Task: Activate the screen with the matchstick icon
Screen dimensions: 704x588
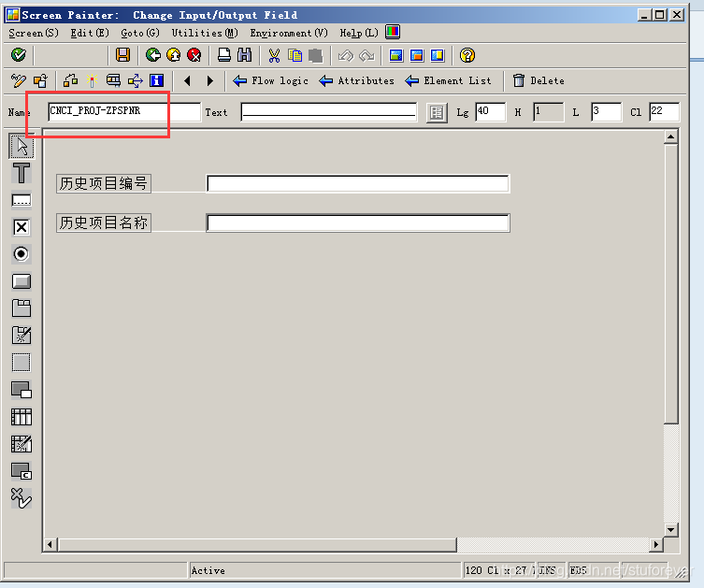Action: (x=92, y=80)
